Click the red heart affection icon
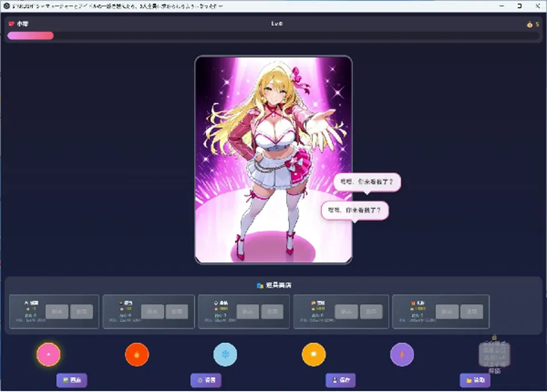This screenshot has width=547, height=392. coord(11,24)
